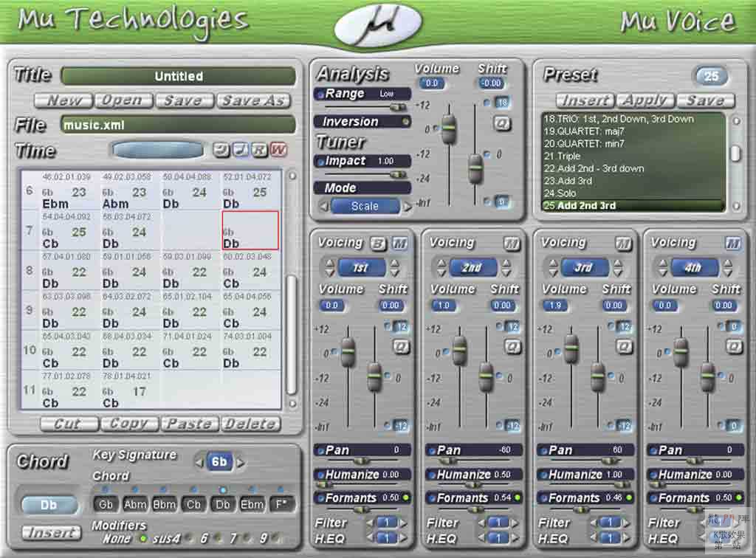Viewport: 756px width, 558px height.
Task: Click the loop icon beside Time
Action: [221, 151]
